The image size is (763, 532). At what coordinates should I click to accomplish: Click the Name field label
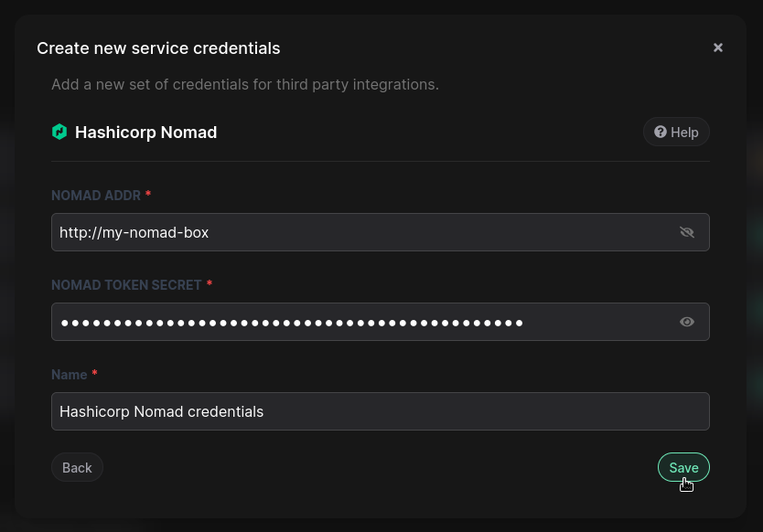[x=69, y=375]
